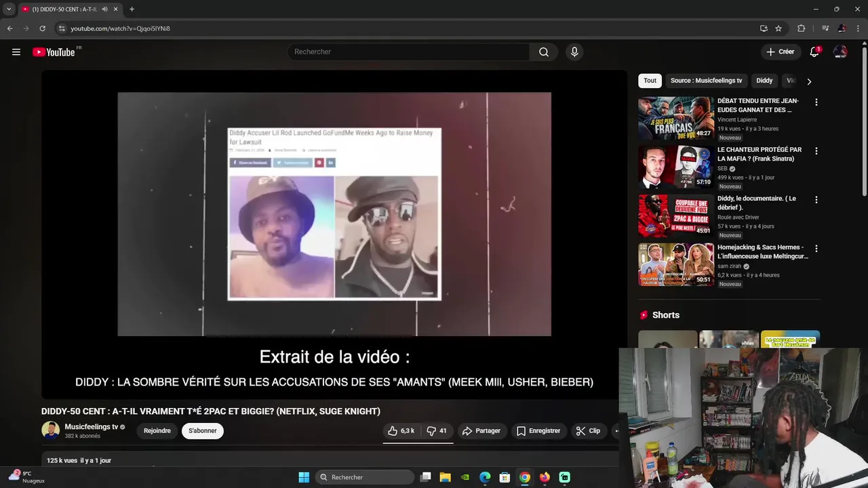Image resolution: width=868 pixels, height=488 pixels.
Task: Open the Windows Start menu
Action: 304,477
